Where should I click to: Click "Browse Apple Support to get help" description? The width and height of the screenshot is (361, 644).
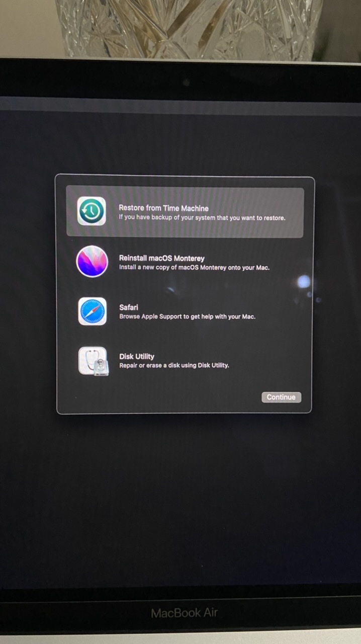[x=188, y=317]
